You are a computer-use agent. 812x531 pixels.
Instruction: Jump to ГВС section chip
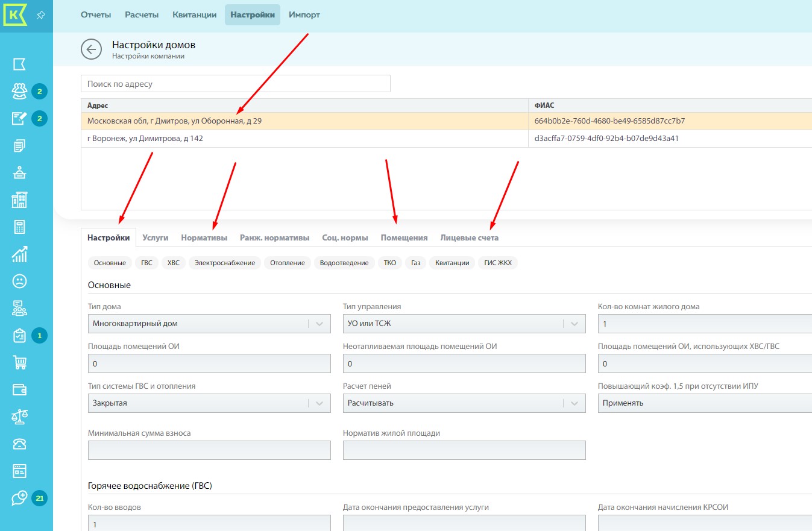point(147,263)
